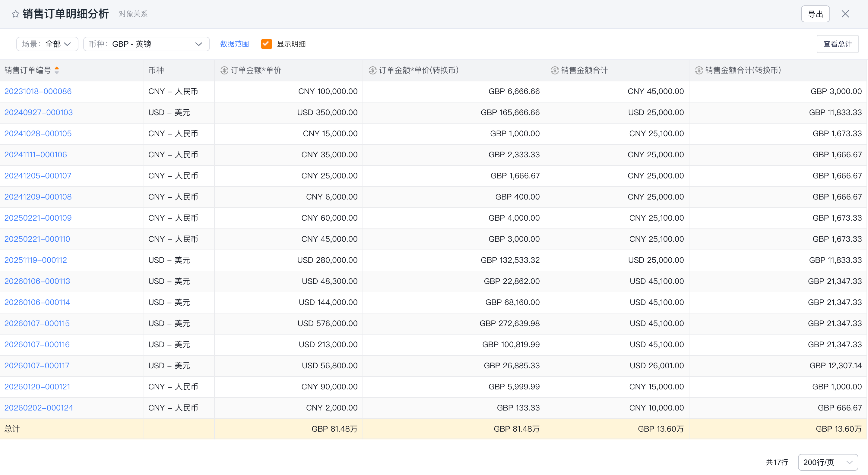Click currency icon beside 订单金额*单价(转换币) header
Screen dimensions: 868x475
(372, 70)
